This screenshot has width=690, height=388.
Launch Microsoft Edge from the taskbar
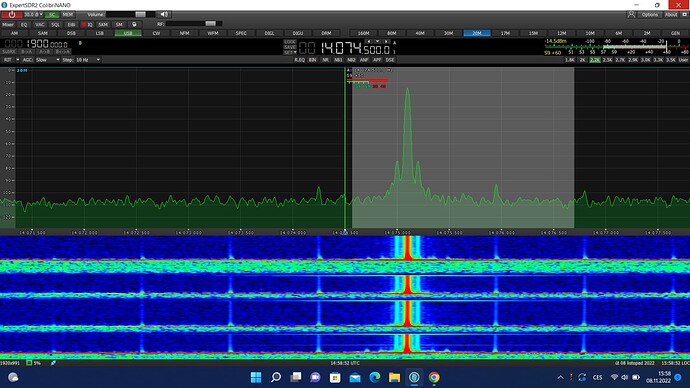click(374, 377)
